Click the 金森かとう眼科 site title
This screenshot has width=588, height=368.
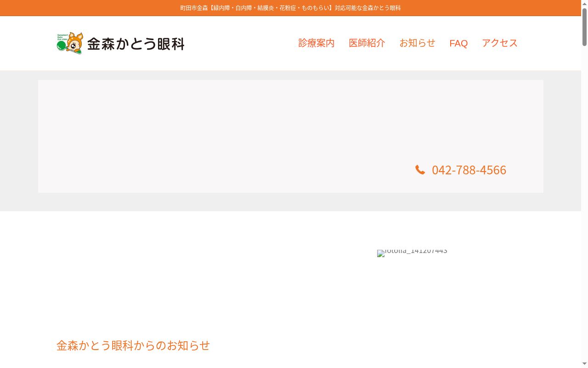[136, 44]
